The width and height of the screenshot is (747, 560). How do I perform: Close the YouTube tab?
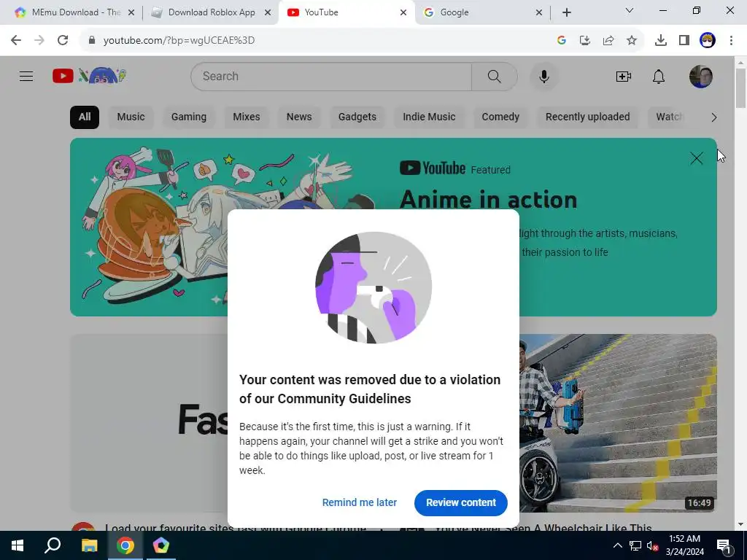[403, 12]
